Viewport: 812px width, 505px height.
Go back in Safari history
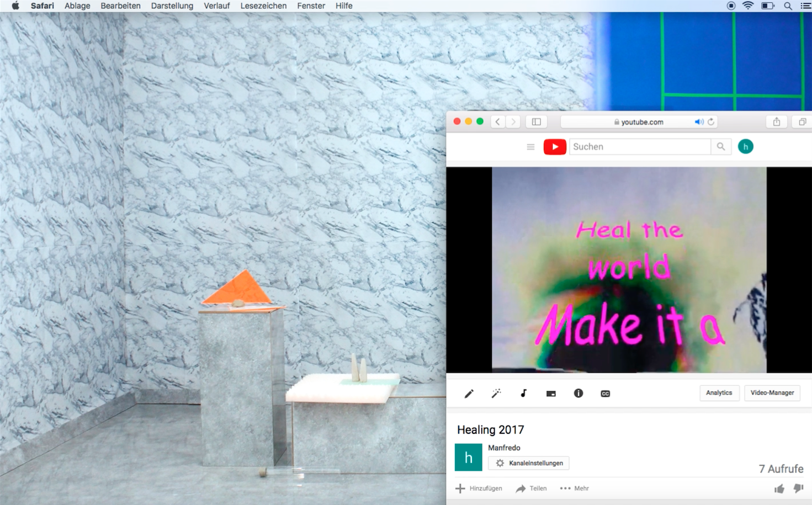[x=498, y=121]
